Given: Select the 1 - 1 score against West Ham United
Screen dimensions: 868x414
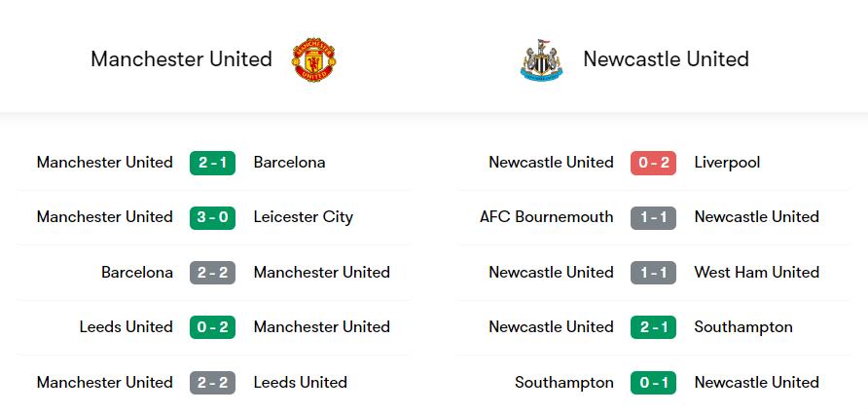Looking at the screenshot, I should point(653,273).
